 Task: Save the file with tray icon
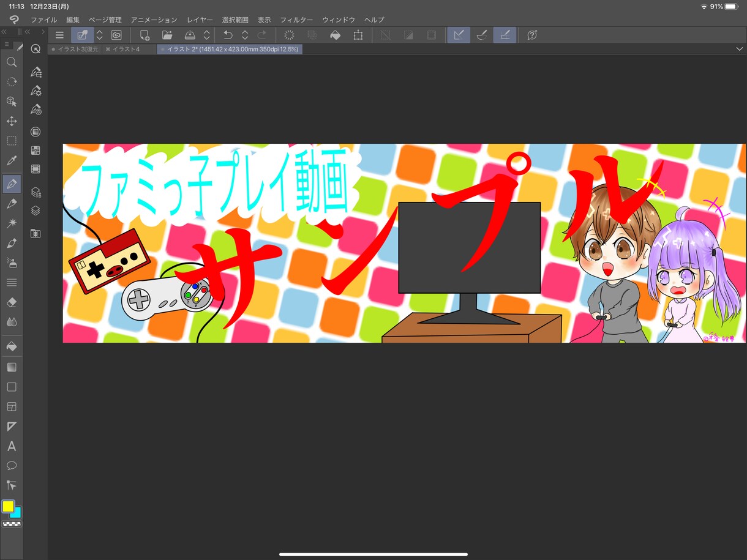point(190,35)
